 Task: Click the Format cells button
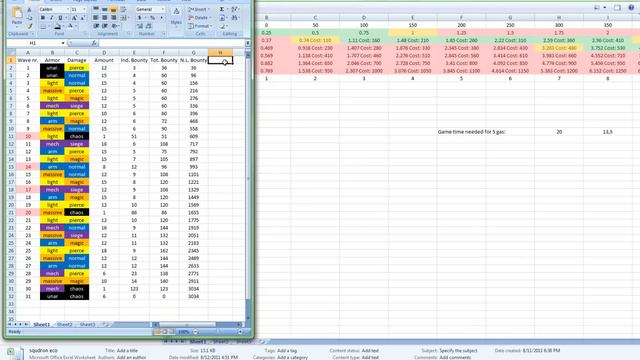(x=200, y=26)
